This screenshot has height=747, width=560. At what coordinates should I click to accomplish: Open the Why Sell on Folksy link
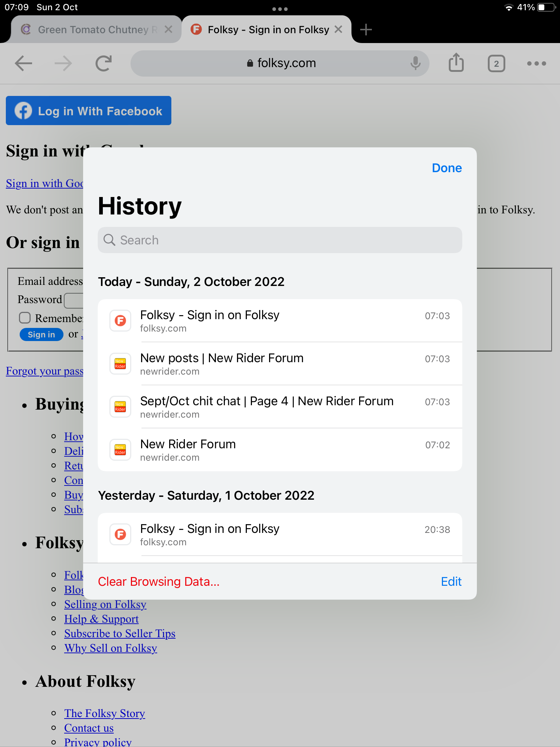pos(111,648)
